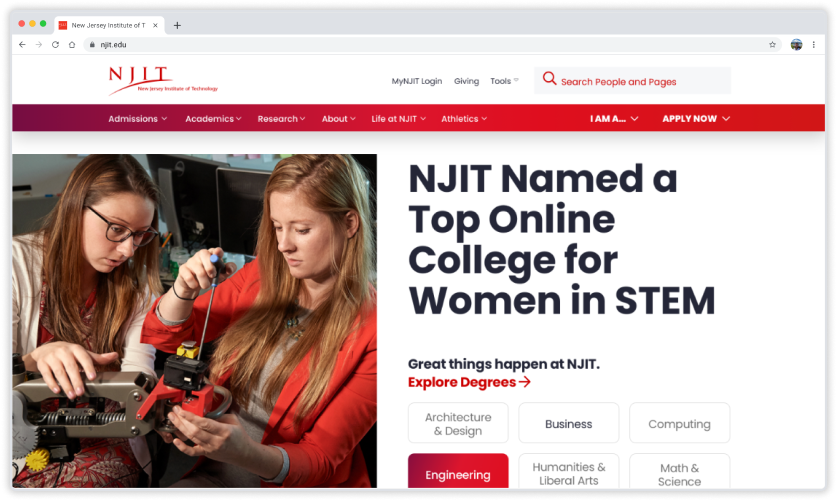Expand the Athletics menu
837x501 pixels.
tap(464, 119)
